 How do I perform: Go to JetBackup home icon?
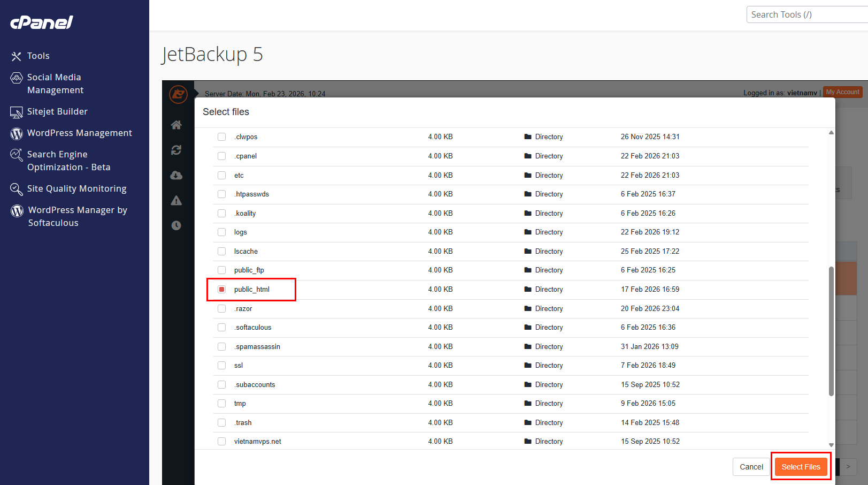tap(176, 125)
